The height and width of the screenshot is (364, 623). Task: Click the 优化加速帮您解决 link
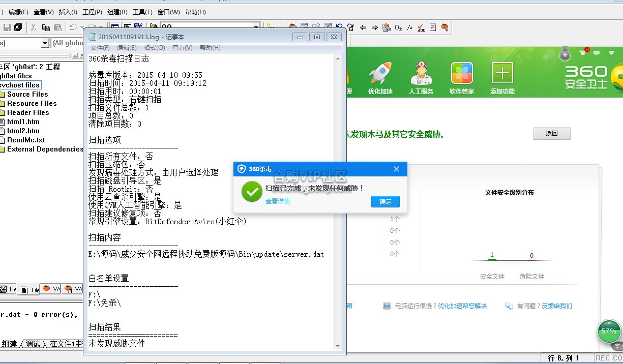(462, 306)
